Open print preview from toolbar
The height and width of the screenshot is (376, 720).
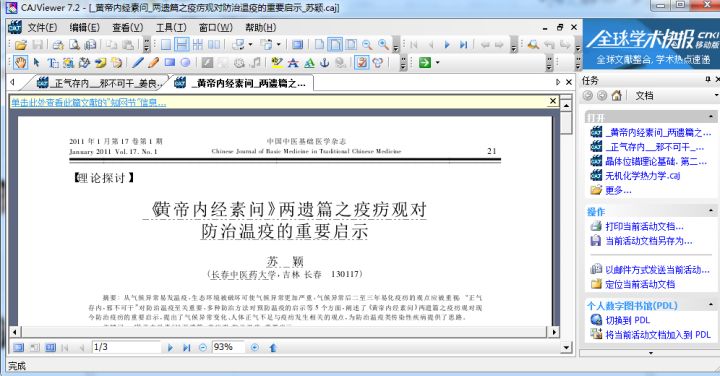point(74,45)
